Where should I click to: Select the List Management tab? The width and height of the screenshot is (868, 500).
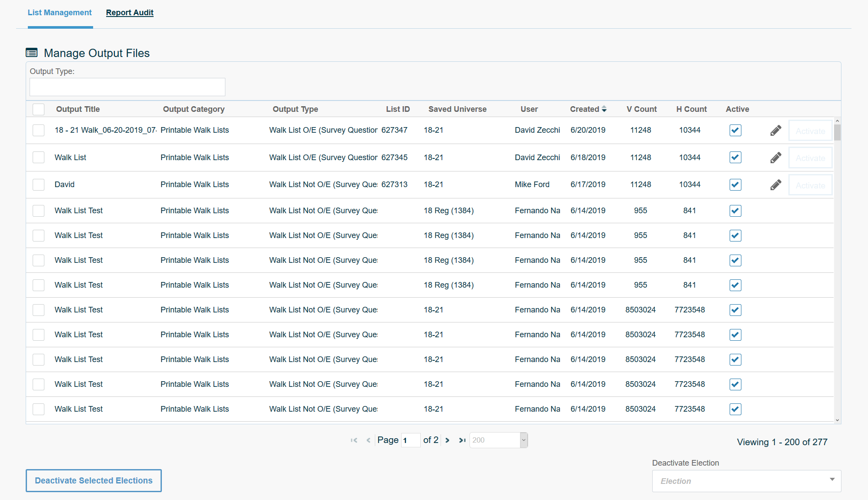(x=60, y=12)
